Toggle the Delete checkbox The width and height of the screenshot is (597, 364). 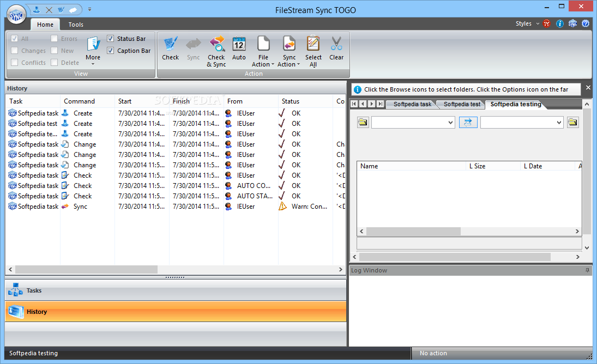[x=54, y=62]
